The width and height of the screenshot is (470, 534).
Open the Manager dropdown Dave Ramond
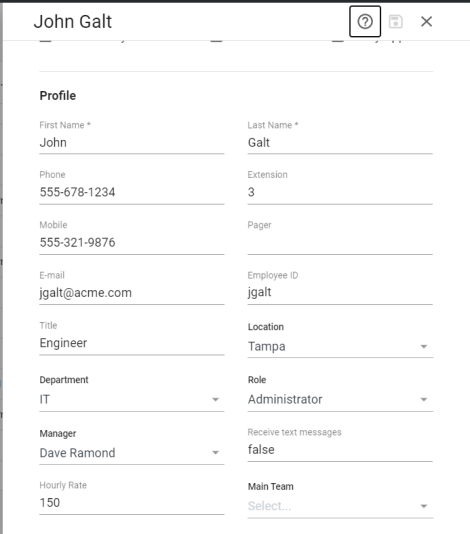[131, 453]
